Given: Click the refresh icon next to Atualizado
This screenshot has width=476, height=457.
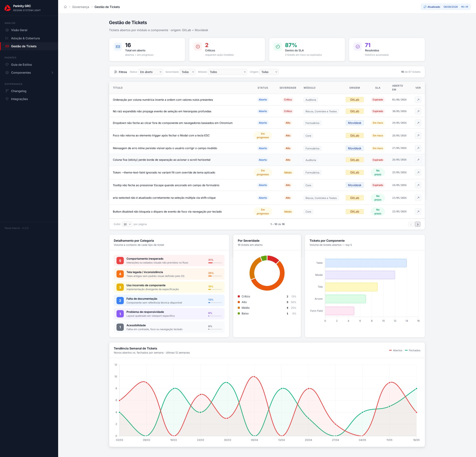Looking at the screenshot, I should (425, 7).
